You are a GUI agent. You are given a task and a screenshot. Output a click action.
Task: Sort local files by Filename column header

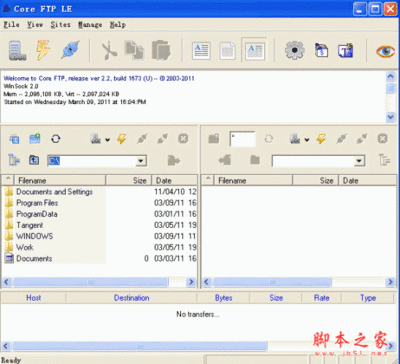pyautogui.click(x=60, y=181)
